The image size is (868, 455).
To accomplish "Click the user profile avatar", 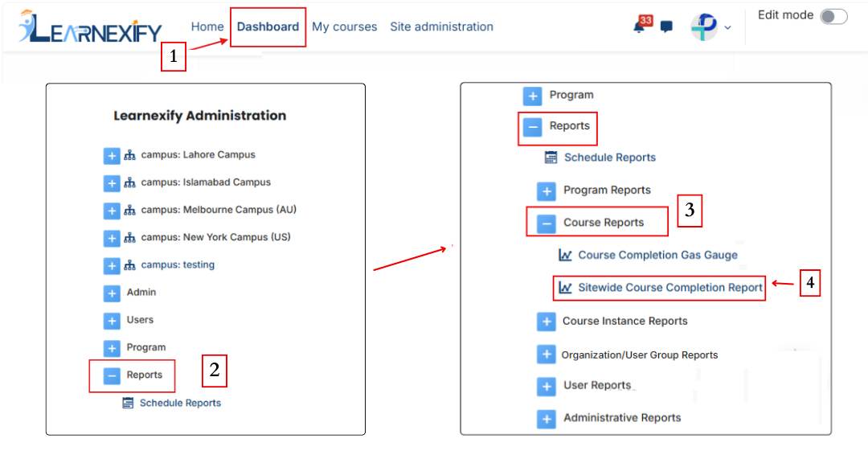I will click(703, 27).
